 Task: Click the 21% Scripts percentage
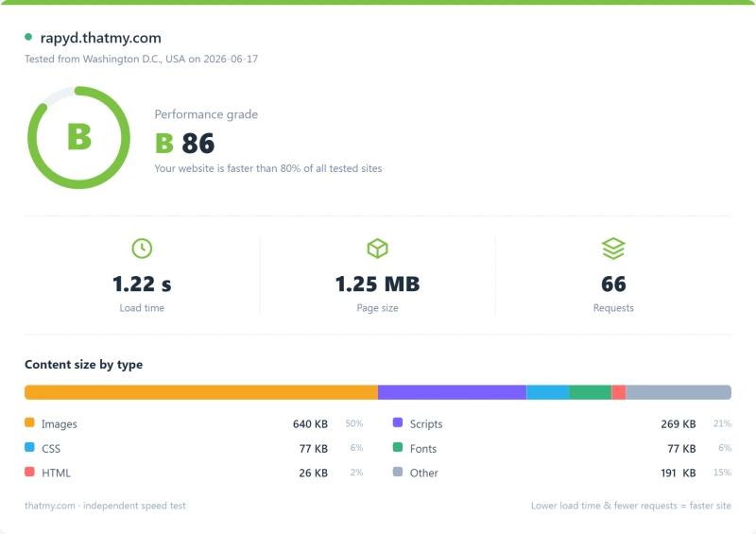point(722,423)
